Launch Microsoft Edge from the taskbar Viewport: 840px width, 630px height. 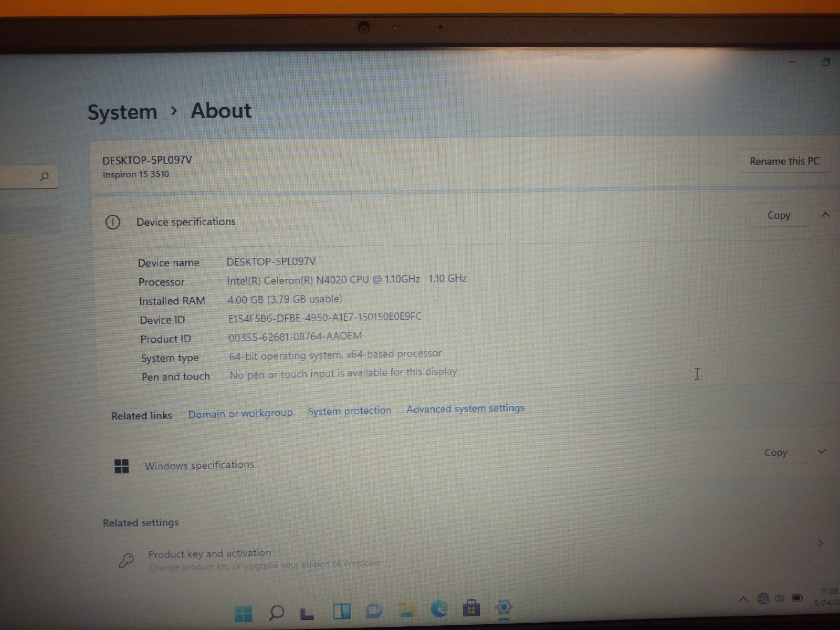tap(439, 608)
